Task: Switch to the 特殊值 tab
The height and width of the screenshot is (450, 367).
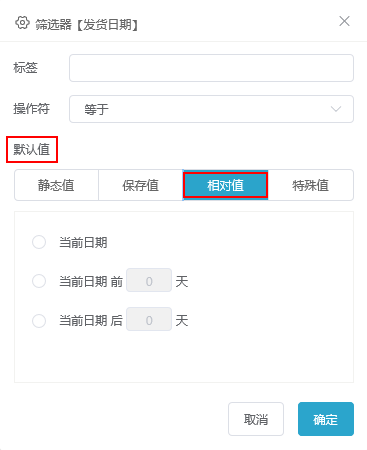Action: (311, 185)
